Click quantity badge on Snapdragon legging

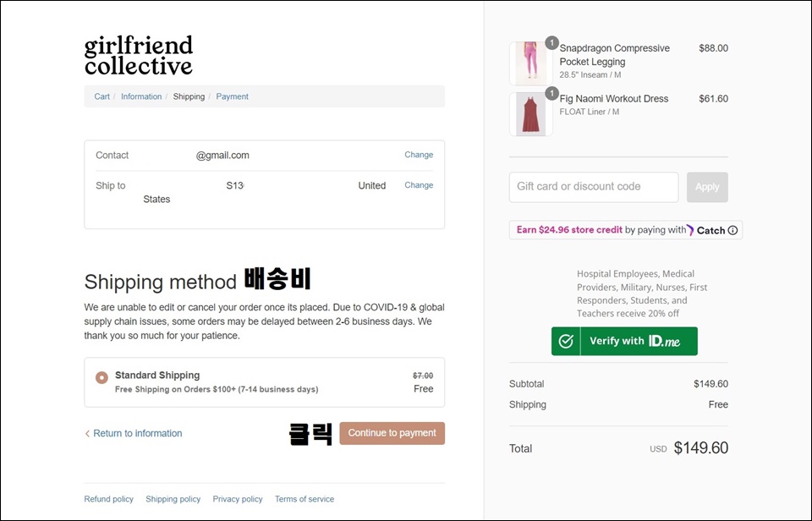[x=552, y=42]
